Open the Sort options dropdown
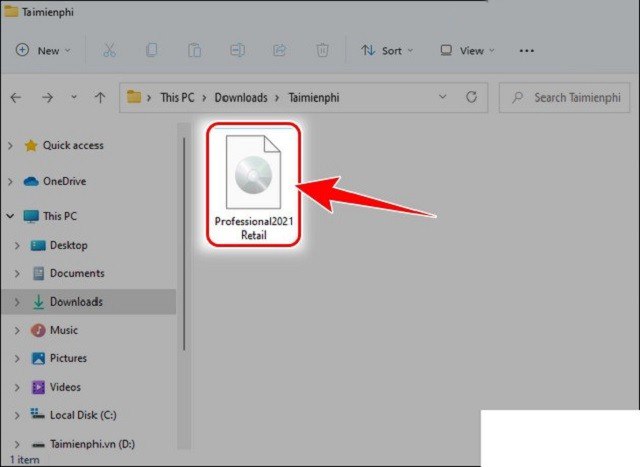 tap(386, 50)
